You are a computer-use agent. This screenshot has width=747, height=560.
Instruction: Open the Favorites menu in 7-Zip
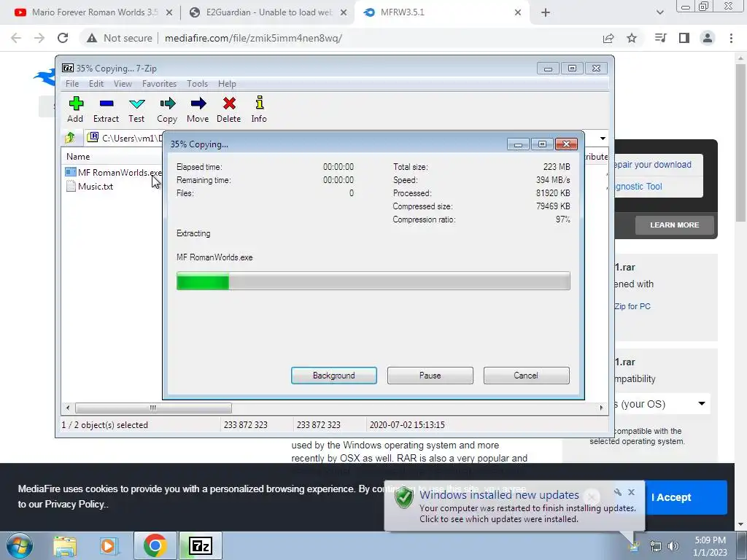point(159,84)
